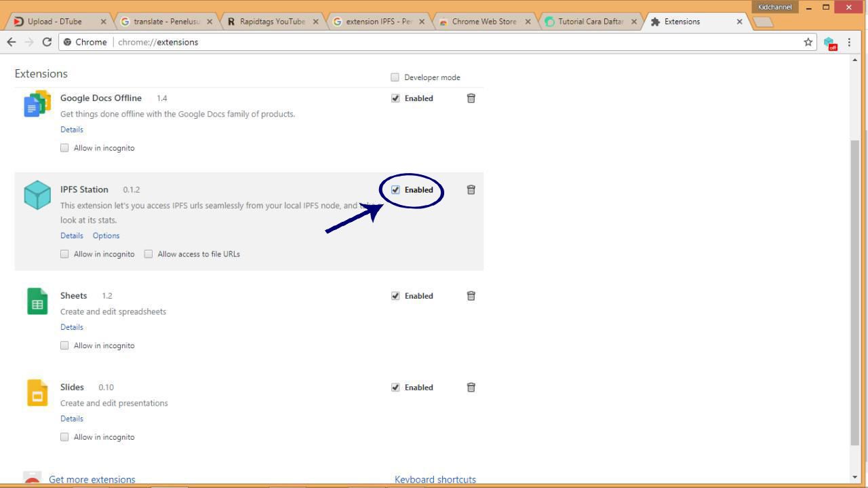The width and height of the screenshot is (868, 488).
Task: Remove IPFS Station via trash icon
Action: (x=471, y=190)
